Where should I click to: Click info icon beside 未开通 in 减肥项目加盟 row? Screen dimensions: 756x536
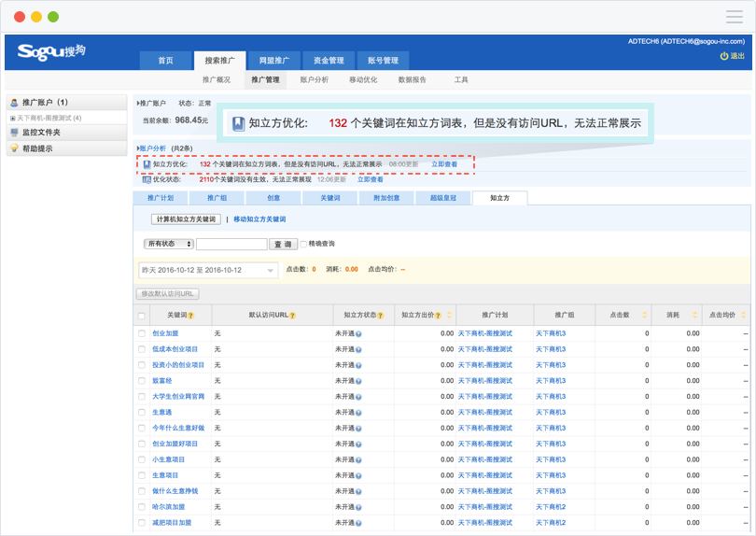[358, 523]
